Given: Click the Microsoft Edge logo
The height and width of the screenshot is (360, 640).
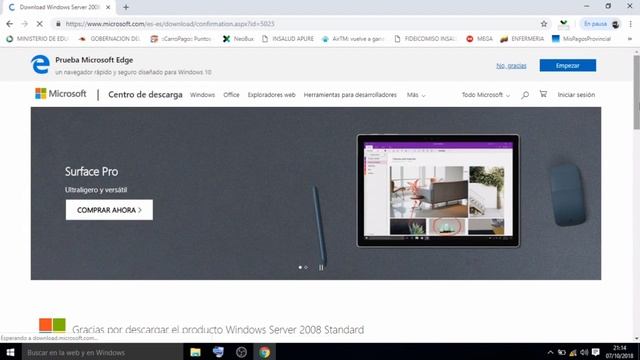Looking at the screenshot, I should point(40,64).
